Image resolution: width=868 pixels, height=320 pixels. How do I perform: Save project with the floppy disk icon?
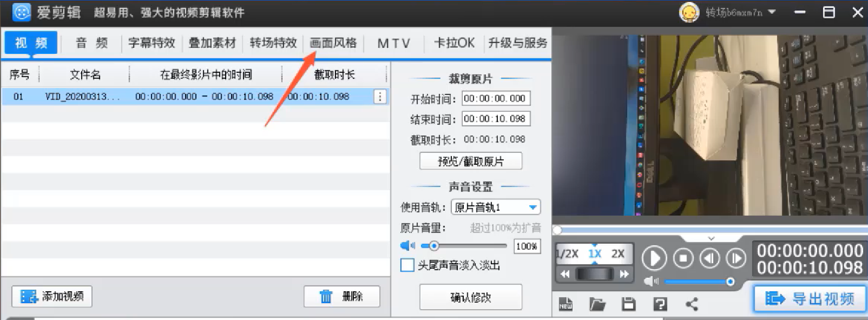[x=628, y=304]
